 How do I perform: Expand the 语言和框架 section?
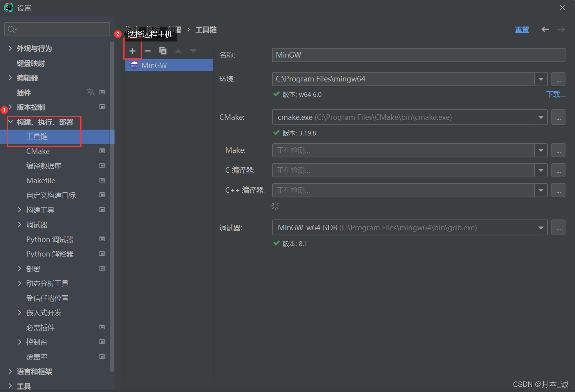(10, 371)
